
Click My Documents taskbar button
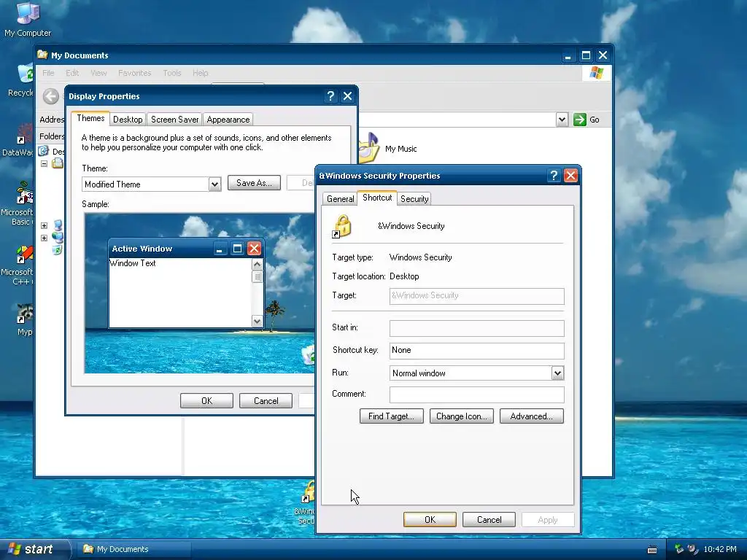point(136,549)
